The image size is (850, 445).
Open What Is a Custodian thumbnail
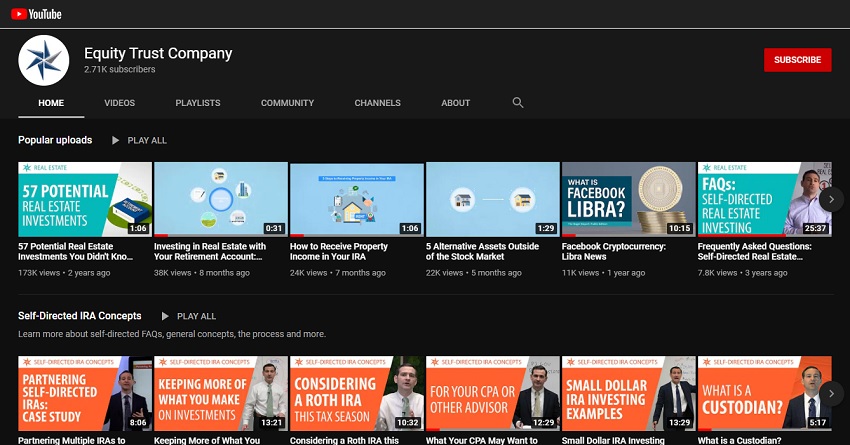tap(764, 393)
